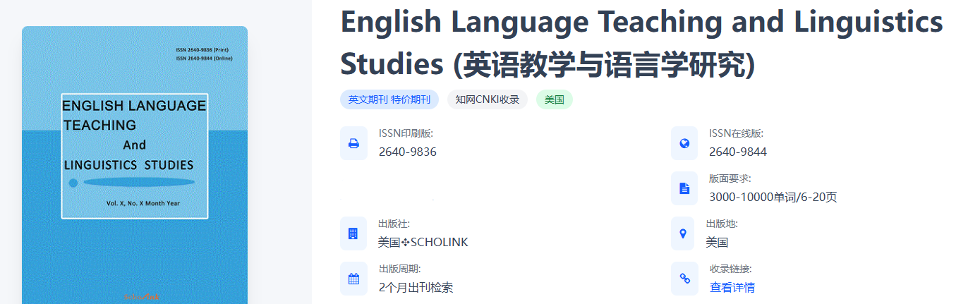Select the document icon for 版面要求
The width and height of the screenshot is (980, 304).
(x=684, y=188)
